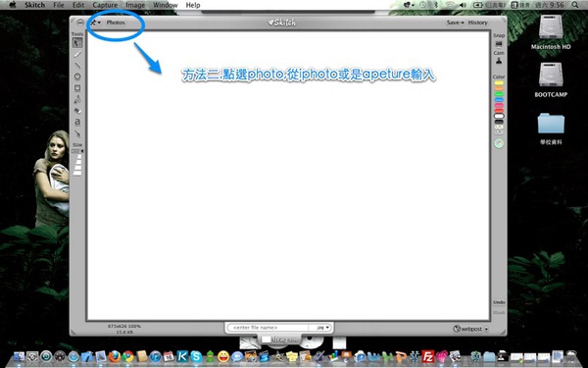588x368 pixels.
Task: Click the Spotlight search magnifier icon
Action: point(575,5)
